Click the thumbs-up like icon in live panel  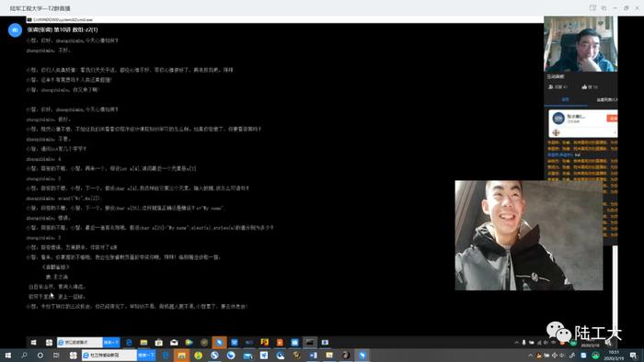click(x=584, y=87)
